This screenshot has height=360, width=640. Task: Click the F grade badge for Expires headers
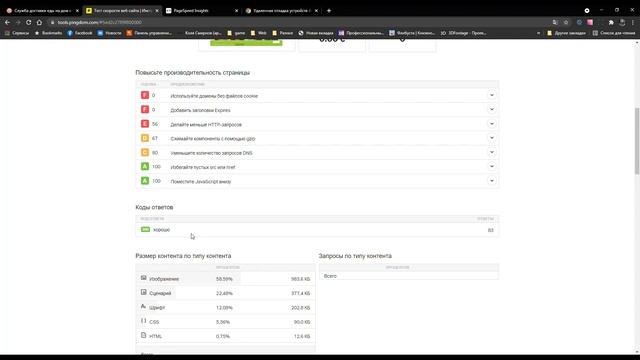(145, 109)
